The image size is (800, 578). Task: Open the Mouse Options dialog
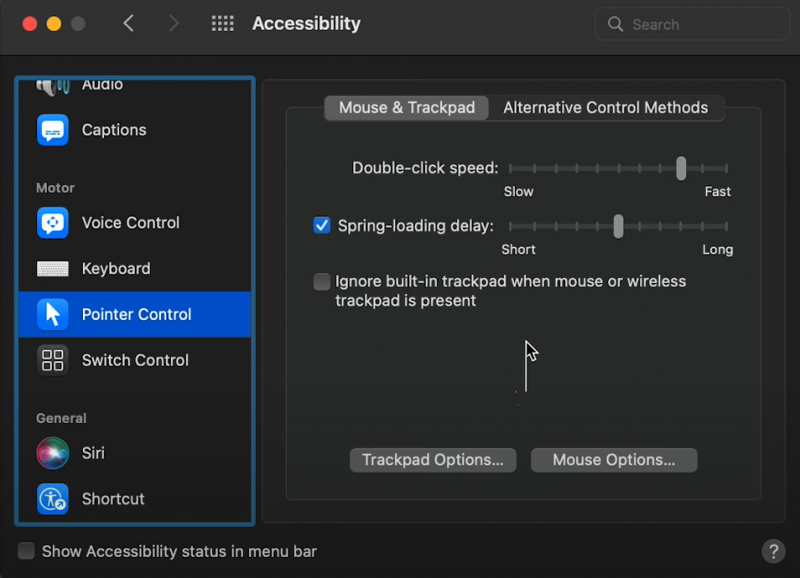[614, 460]
